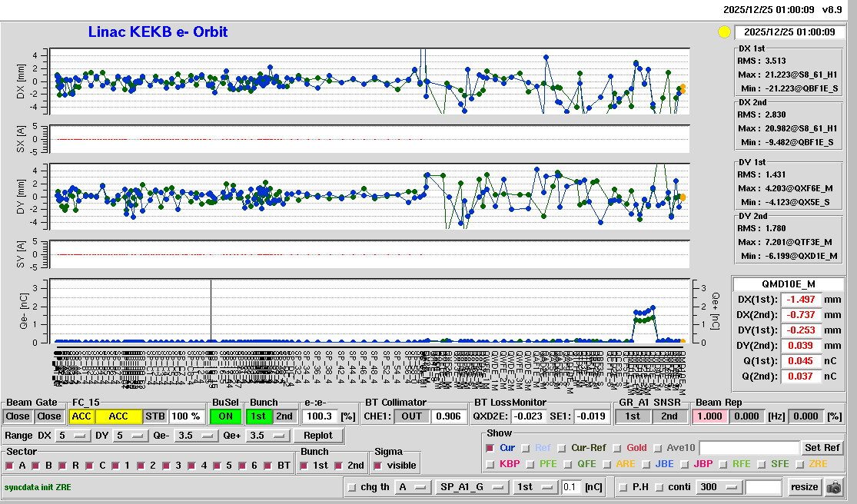This screenshot has height=504, width=857.
Task: Open the SP_A1_G monitor dropdown
Action: point(472,486)
